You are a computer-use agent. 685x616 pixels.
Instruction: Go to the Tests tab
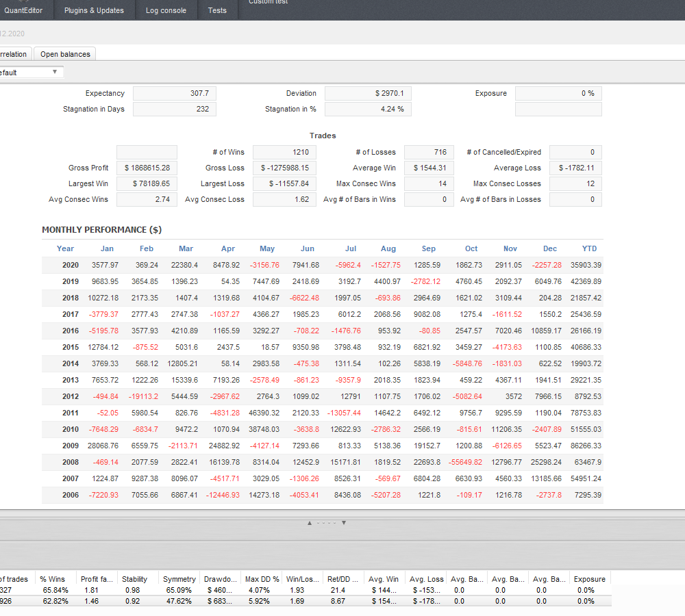[217, 10]
